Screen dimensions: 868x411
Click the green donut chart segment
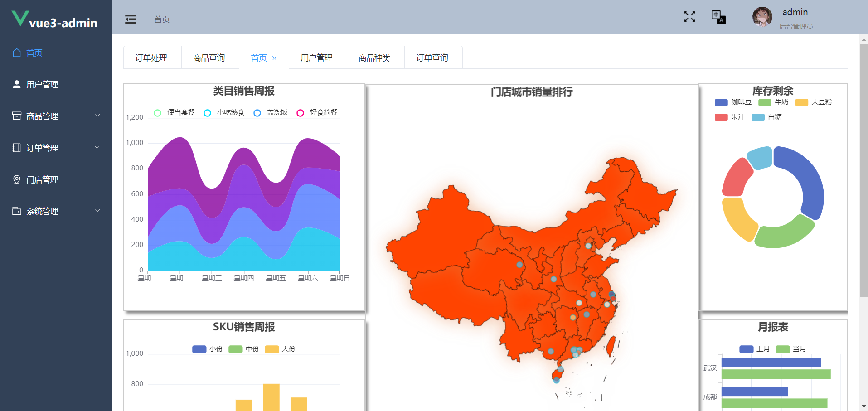point(784,236)
